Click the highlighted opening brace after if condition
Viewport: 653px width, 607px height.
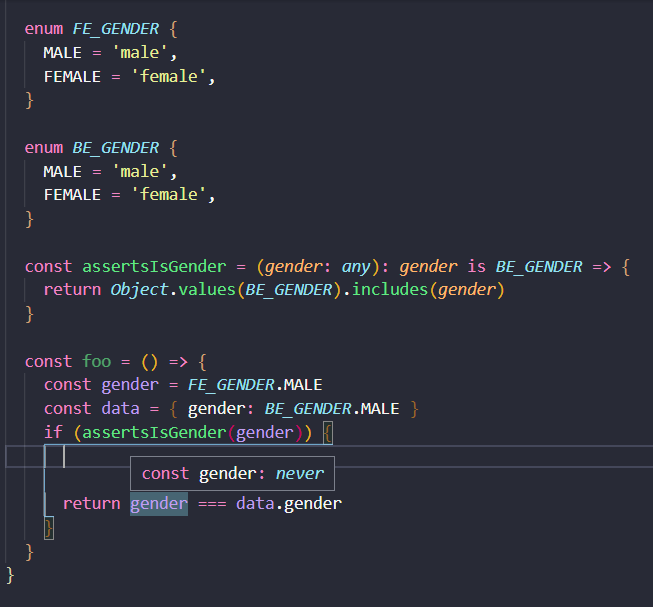pyautogui.click(x=328, y=433)
